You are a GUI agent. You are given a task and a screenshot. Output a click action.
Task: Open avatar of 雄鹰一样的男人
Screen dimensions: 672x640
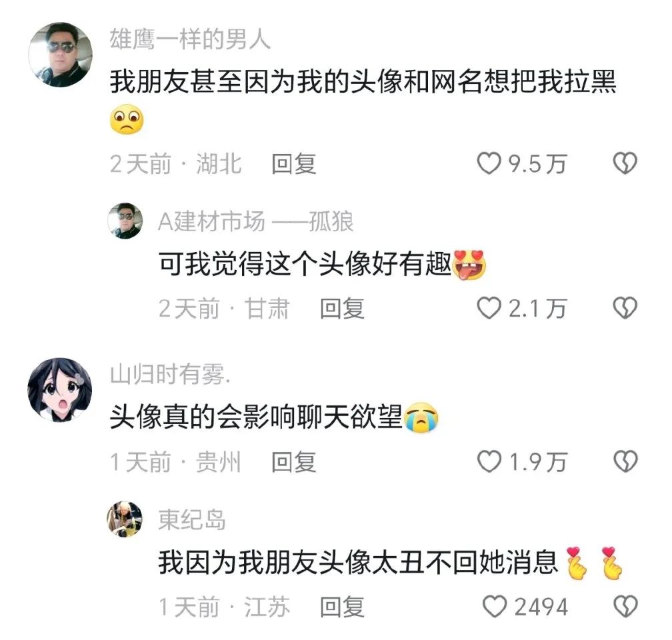(x=61, y=55)
